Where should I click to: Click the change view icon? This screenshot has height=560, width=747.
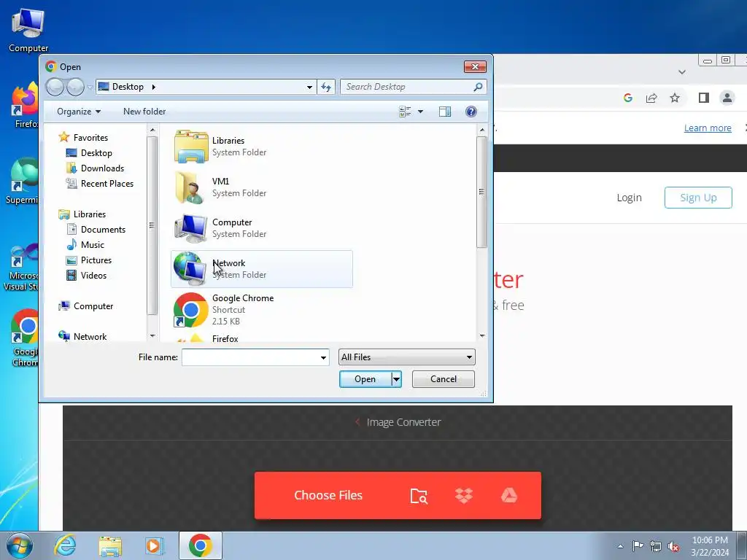point(405,112)
